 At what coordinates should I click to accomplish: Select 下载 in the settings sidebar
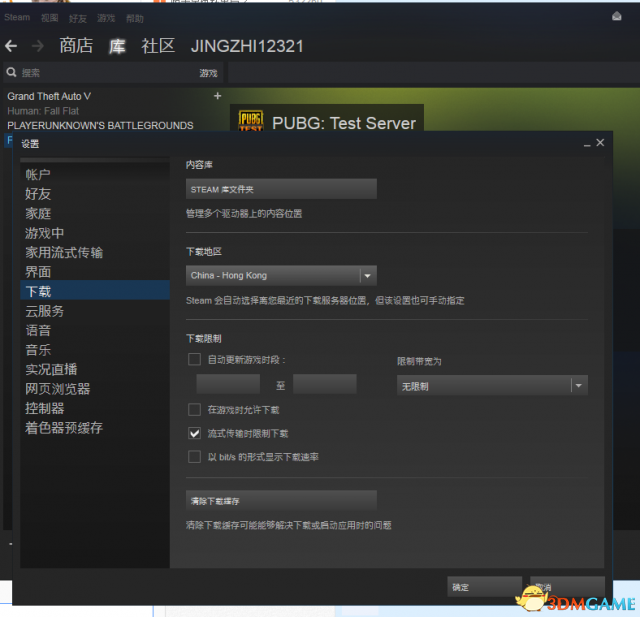pyautogui.click(x=95, y=290)
